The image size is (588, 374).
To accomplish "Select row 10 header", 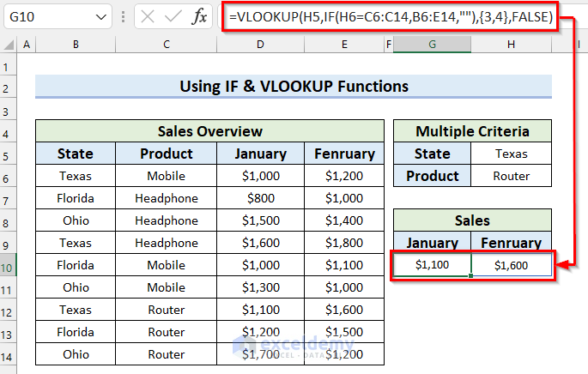I will pos(8,265).
